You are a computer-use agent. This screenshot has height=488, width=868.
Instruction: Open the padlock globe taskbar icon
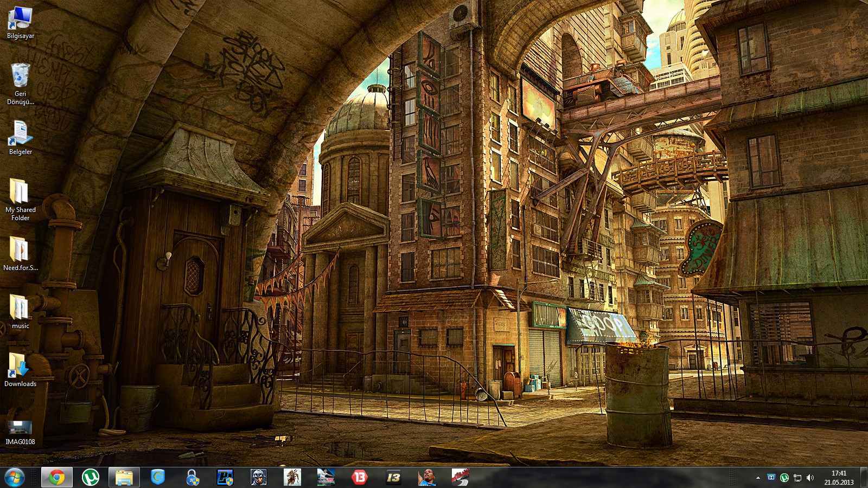click(192, 478)
